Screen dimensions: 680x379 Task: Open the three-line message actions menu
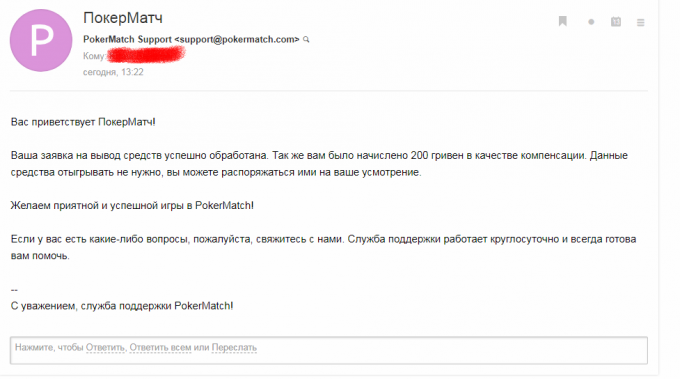click(641, 22)
